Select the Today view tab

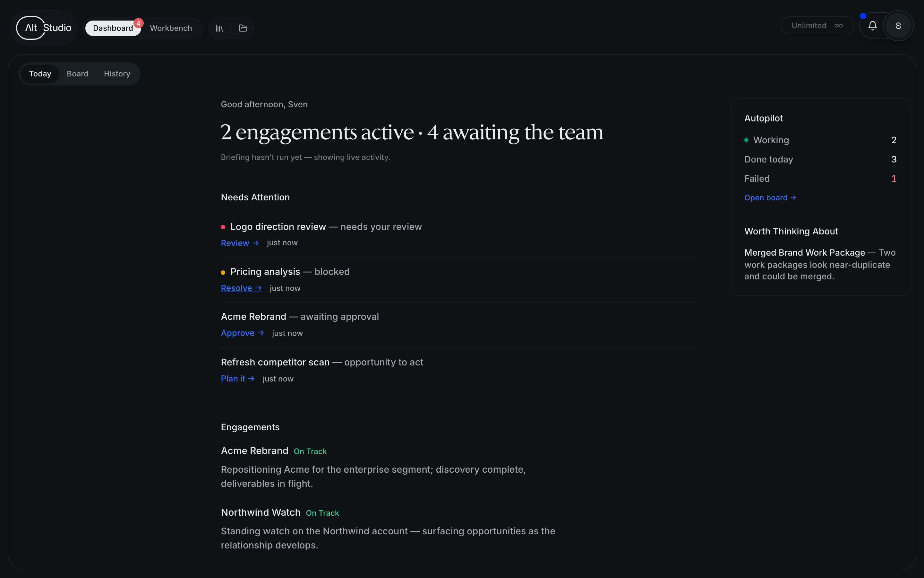coord(40,74)
